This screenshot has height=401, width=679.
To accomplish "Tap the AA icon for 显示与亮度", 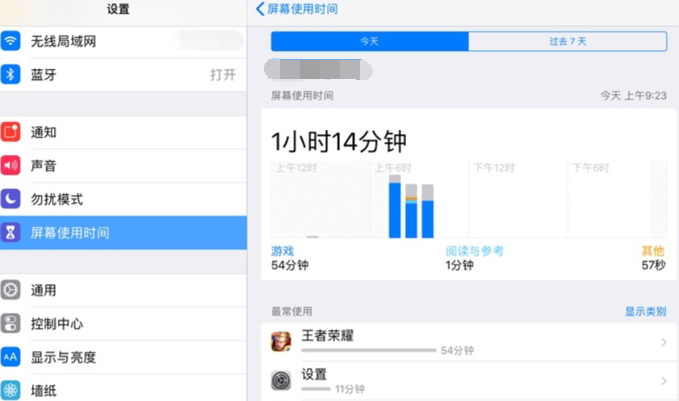I will 10,357.
